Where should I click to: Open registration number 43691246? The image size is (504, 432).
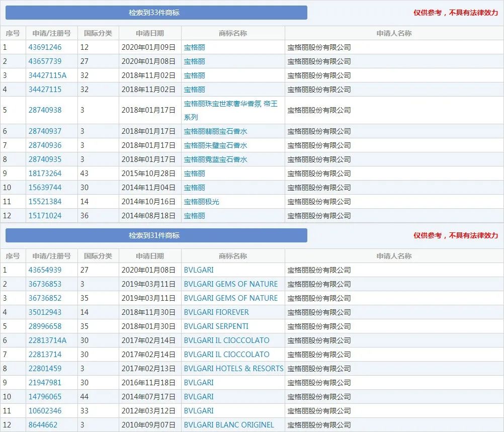45,47
